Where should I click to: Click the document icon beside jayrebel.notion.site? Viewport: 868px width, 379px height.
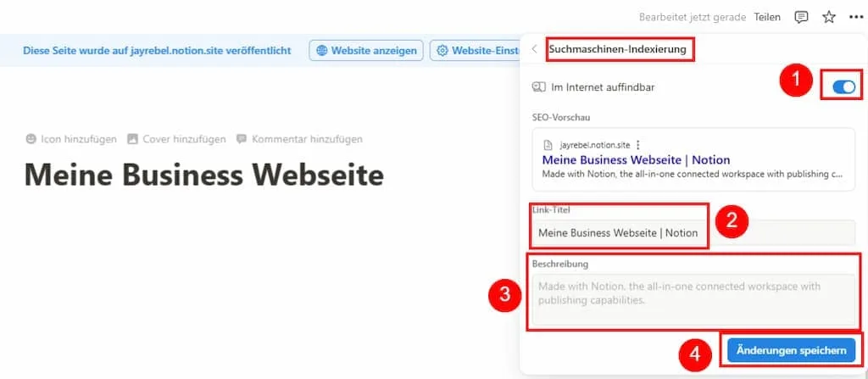point(548,145)
